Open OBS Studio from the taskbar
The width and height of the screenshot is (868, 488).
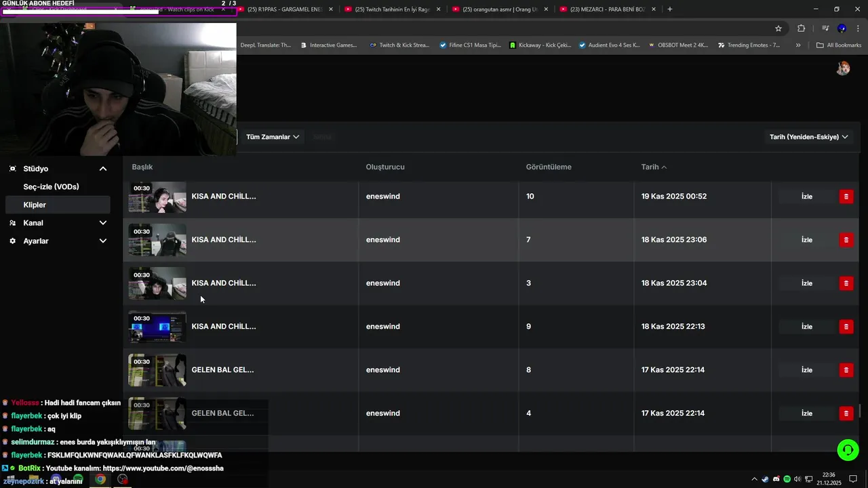122,479
